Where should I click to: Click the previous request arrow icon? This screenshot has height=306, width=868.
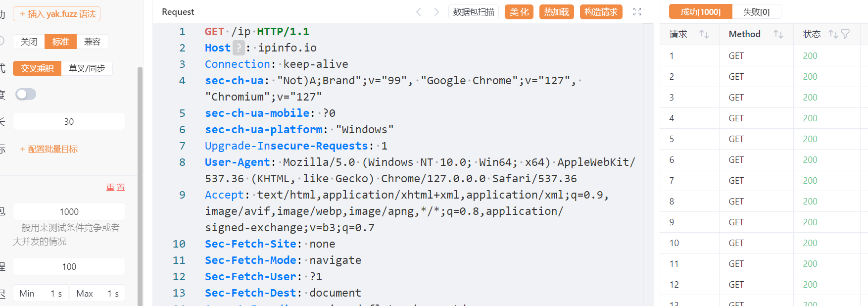pyautogui.click(x=419, y=12)
